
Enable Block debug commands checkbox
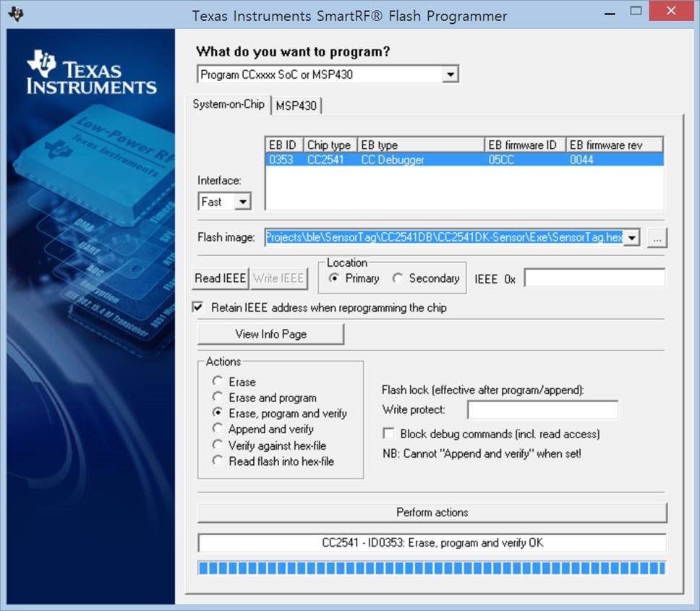(x=388, y=433)
